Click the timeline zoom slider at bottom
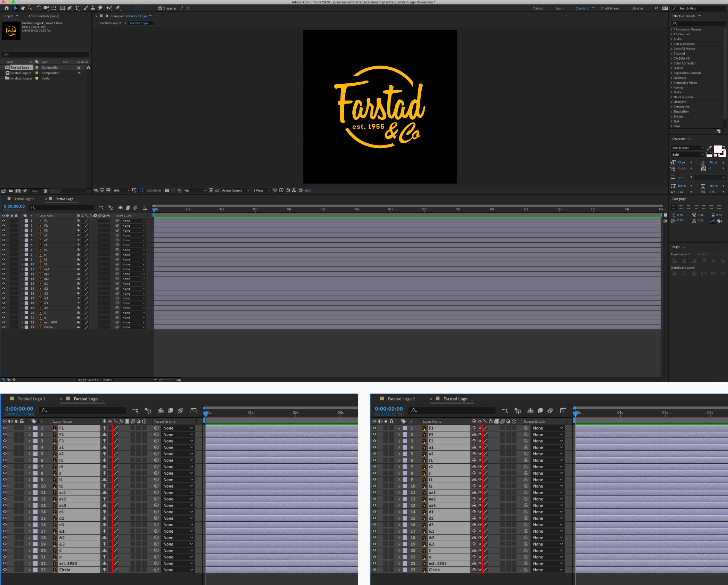 pos(167,380)
